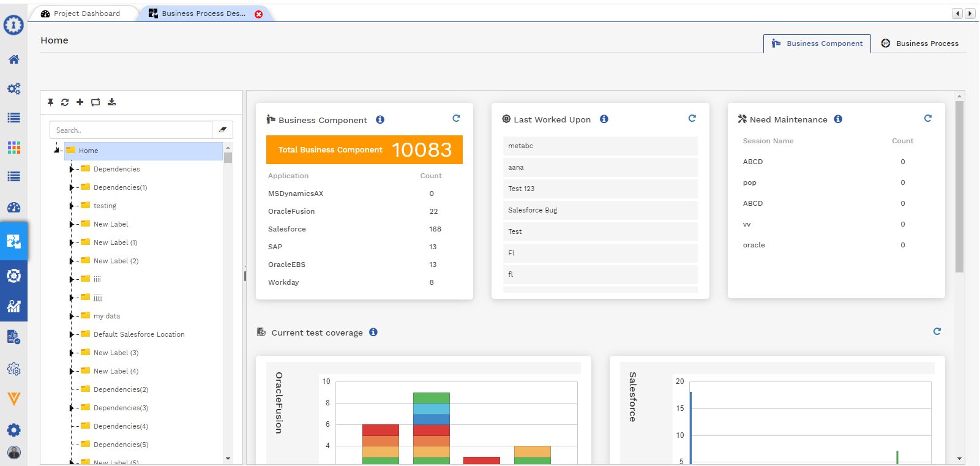Click the splitter handle between panels

(x=245, y=276)
